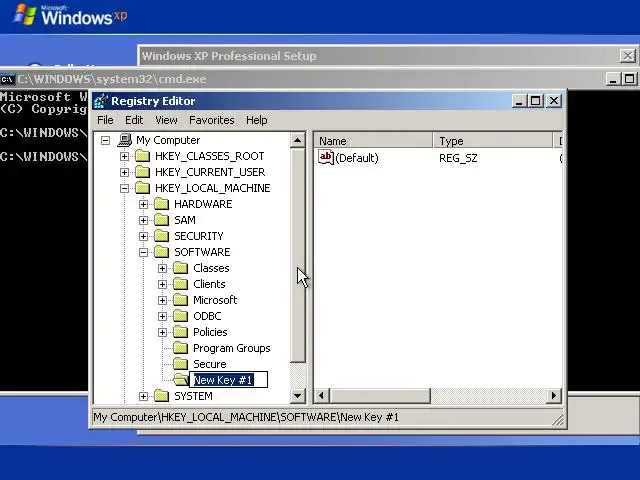Open the View menu
Viewport: 640px width, 480px height.
click(x=166, y=120)
